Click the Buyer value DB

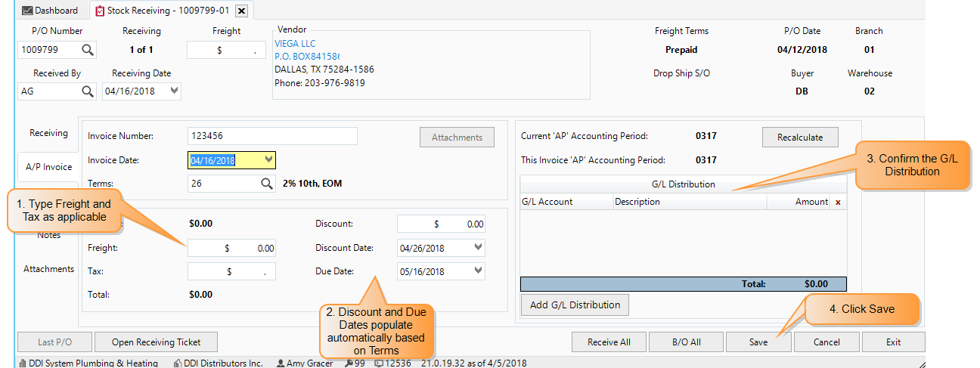(x=802, y=91)
